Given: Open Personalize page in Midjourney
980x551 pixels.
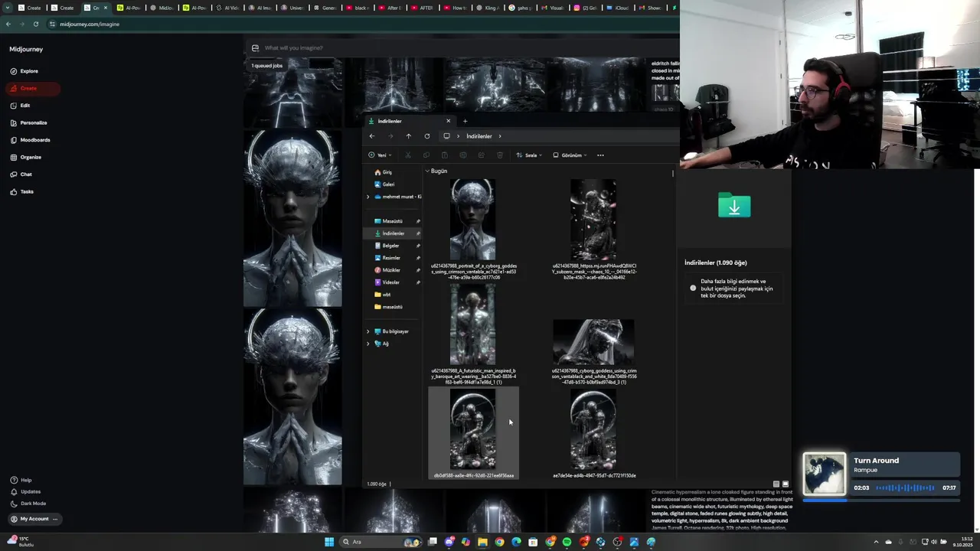Looking at the screenshot, I should [x=28, y=122].
